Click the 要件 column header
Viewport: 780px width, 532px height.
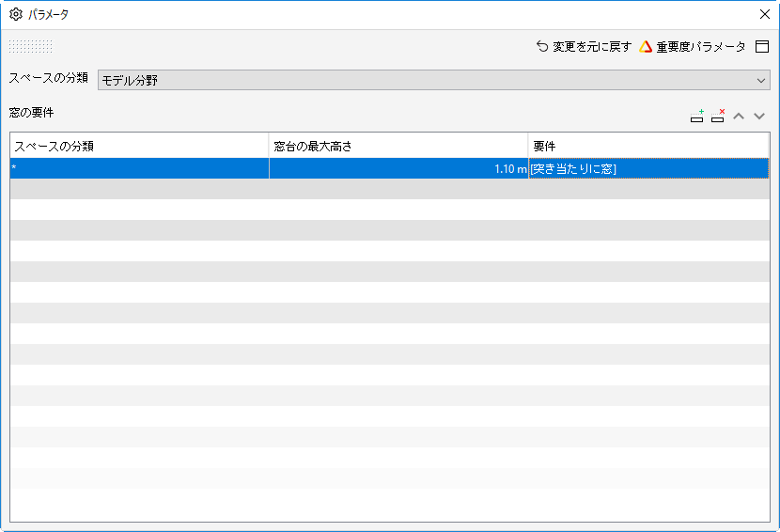tap(648, 146)
